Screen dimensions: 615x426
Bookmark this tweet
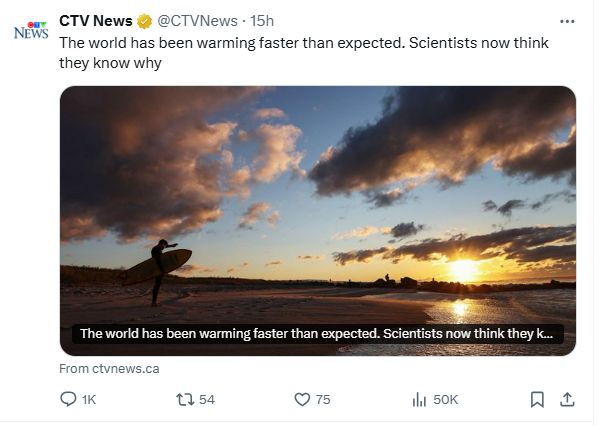pos(537,399)
